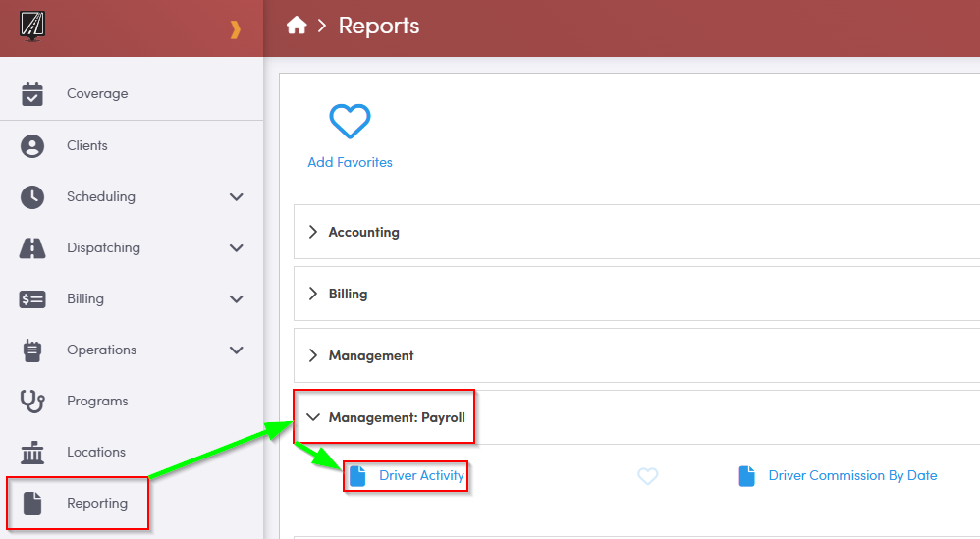Click the Coverage calendar icon
The height and width of the screenshot is (539, 980).
click(32, 94)
